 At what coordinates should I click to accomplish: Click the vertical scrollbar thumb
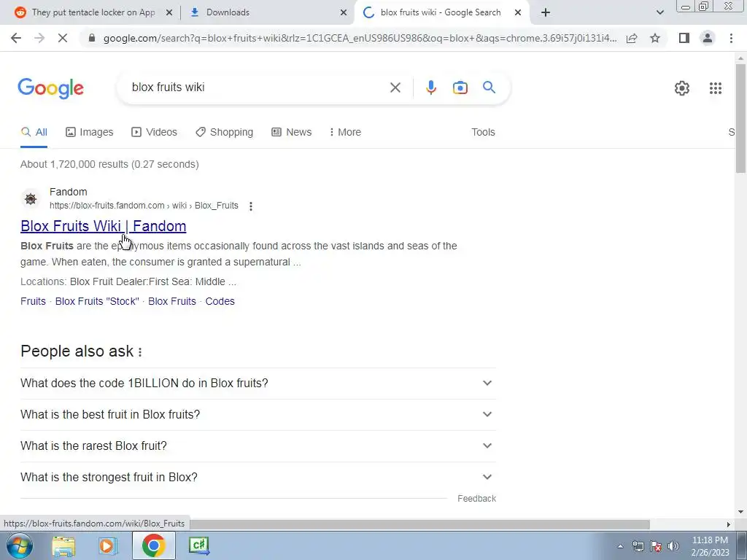[x=740, y=118]
